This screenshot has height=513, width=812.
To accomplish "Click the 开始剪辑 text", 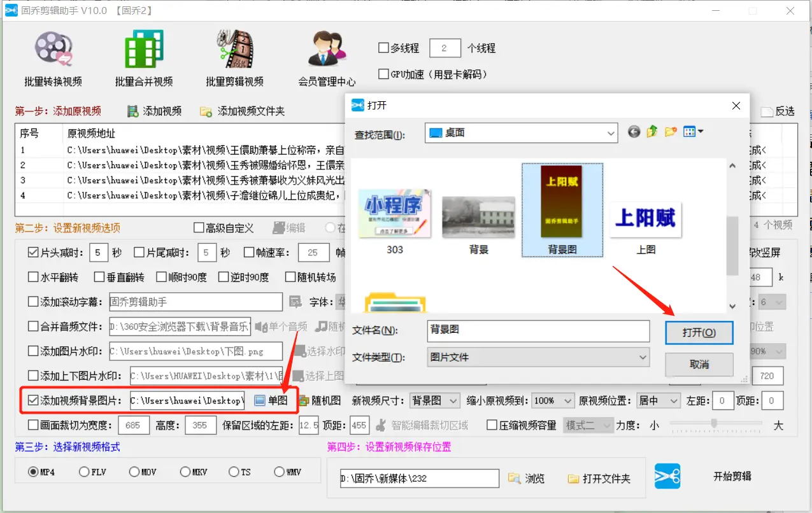I will point(732,476).
